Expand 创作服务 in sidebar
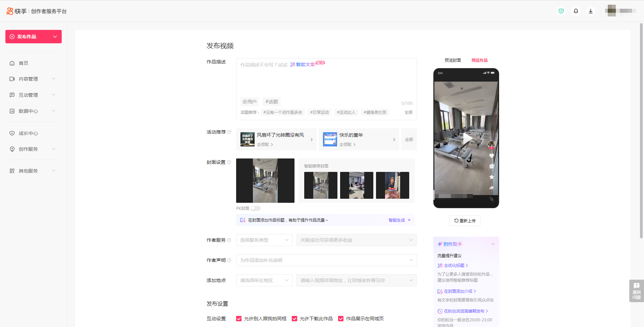Viewport: 644px width, 327px height. (x=54, y=149)
